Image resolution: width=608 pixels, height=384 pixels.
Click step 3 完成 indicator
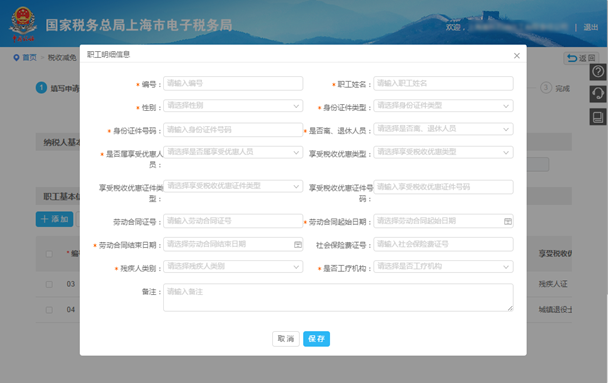(x=555, y=88)
